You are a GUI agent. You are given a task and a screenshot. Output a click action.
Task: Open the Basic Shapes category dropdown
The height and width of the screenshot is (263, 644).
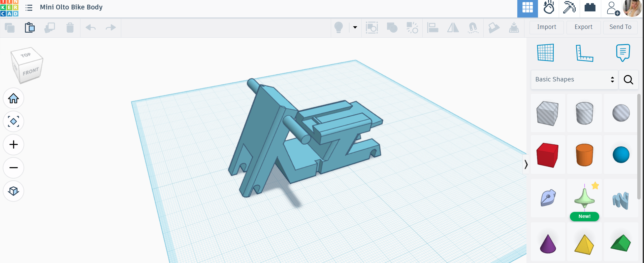point(574,80)
